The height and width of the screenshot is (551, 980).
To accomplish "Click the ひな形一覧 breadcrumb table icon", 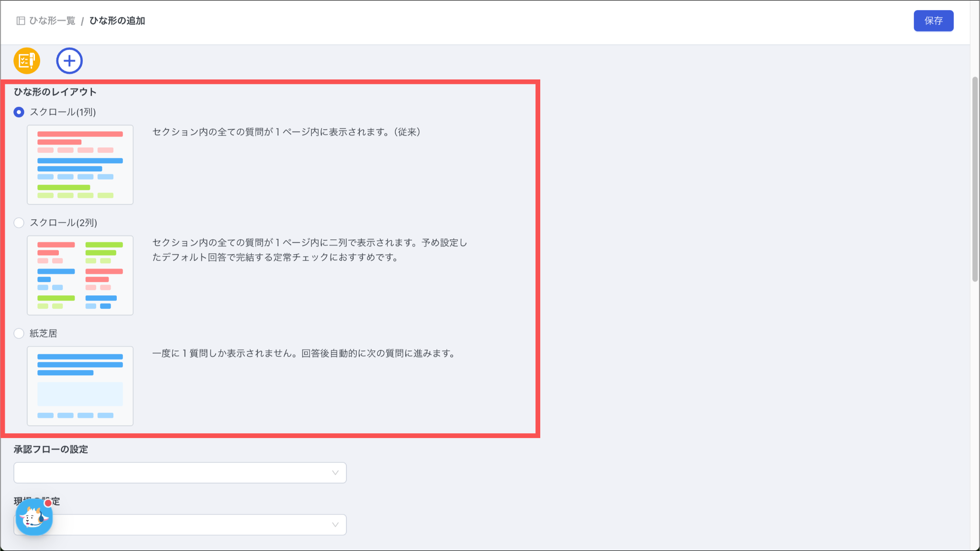I will coord(21,21).
